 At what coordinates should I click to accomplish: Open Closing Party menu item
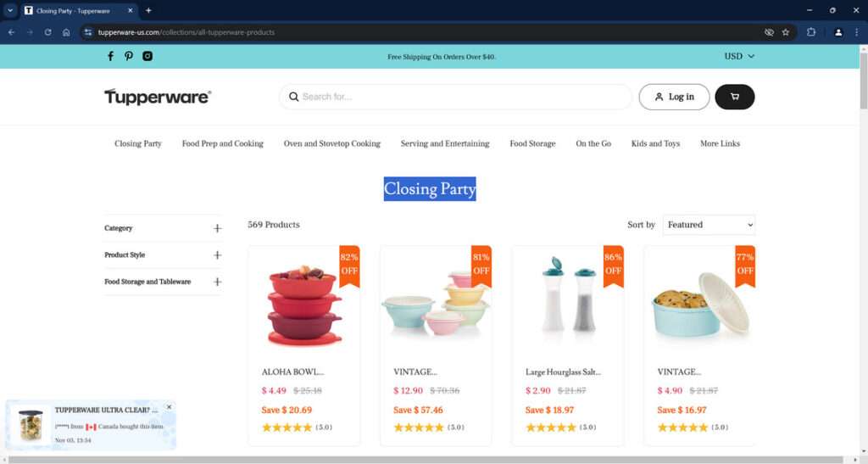[x=138, y=143]
